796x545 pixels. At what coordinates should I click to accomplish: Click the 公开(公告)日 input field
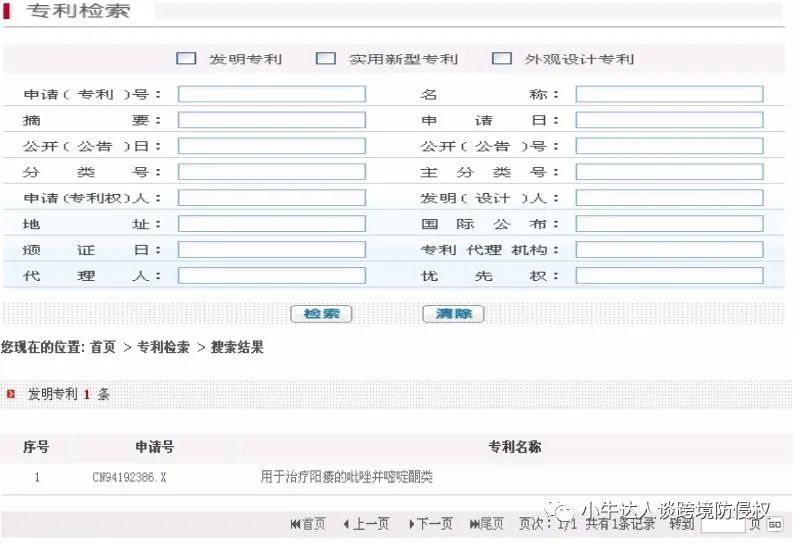click(272, 146)
